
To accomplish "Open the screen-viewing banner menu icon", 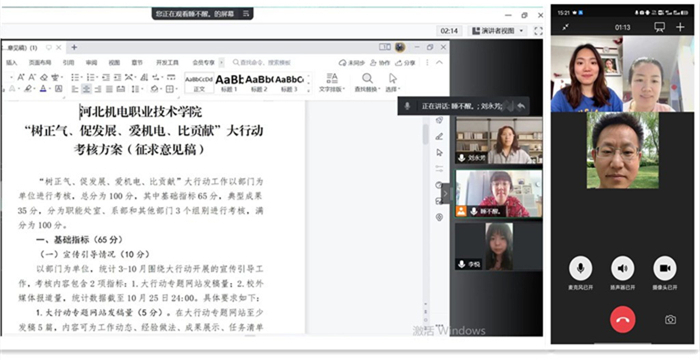I will (246, 14).
